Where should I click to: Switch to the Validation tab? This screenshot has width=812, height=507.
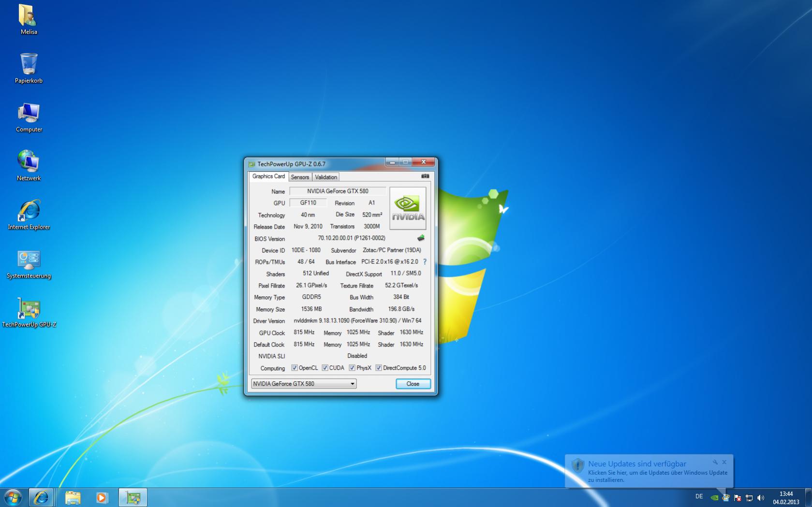(326, 177)
